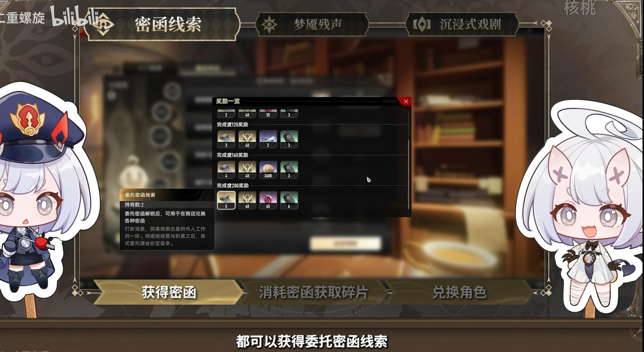Click the highlighted 委托密函线索 icon with 5
The image size is (644, 352).
(226, 200)
